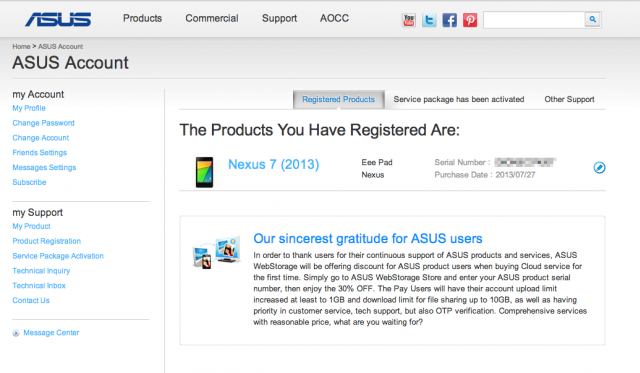The image size is (640, 373).
Task: Click the ASUS logo
Action: (x=58, y=19)
